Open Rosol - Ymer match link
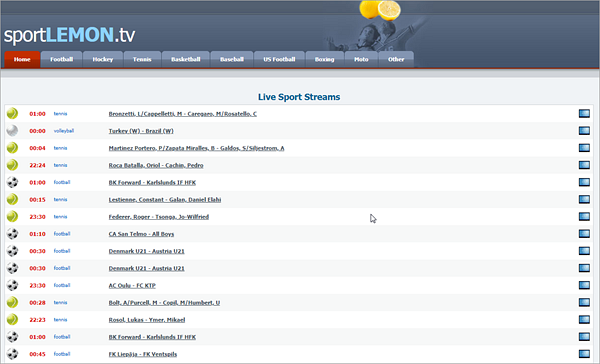Image resolution: width=600 pixels, height=364 pixels. 147,320
